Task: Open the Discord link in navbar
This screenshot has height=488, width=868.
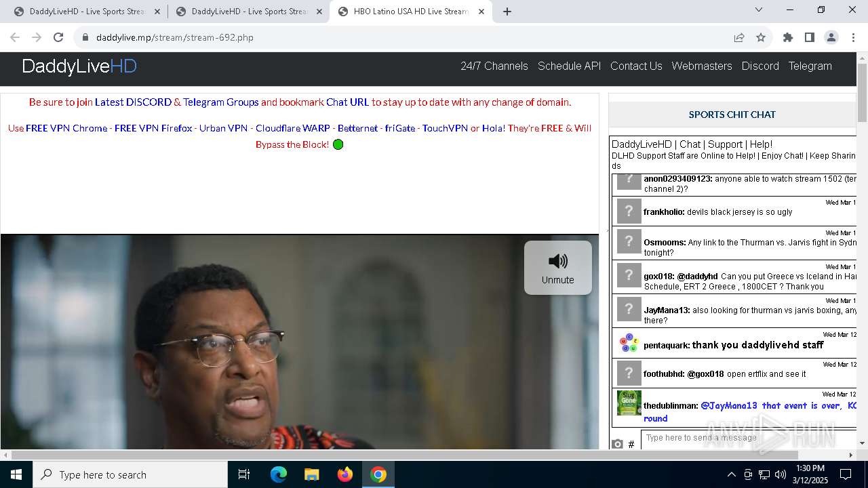Action: [x=760, y=66]
